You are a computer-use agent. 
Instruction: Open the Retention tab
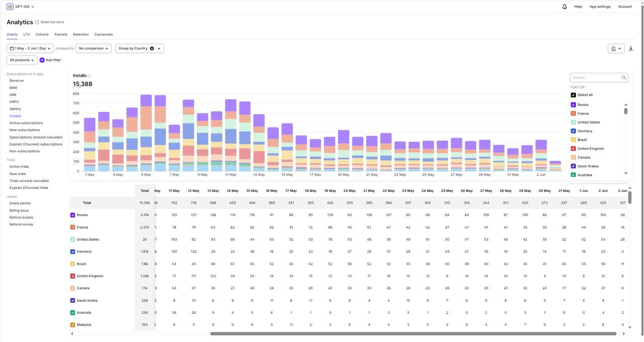80,35
